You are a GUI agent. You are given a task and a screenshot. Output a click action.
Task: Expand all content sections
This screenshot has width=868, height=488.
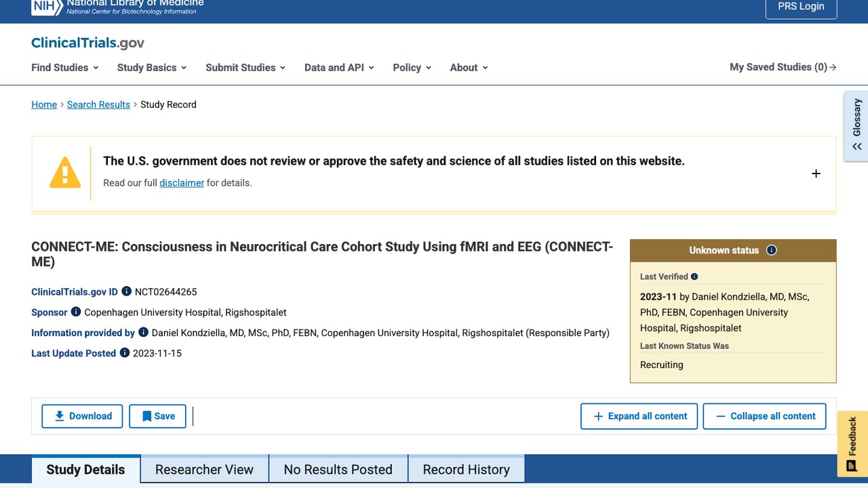[x=639, y=416]
